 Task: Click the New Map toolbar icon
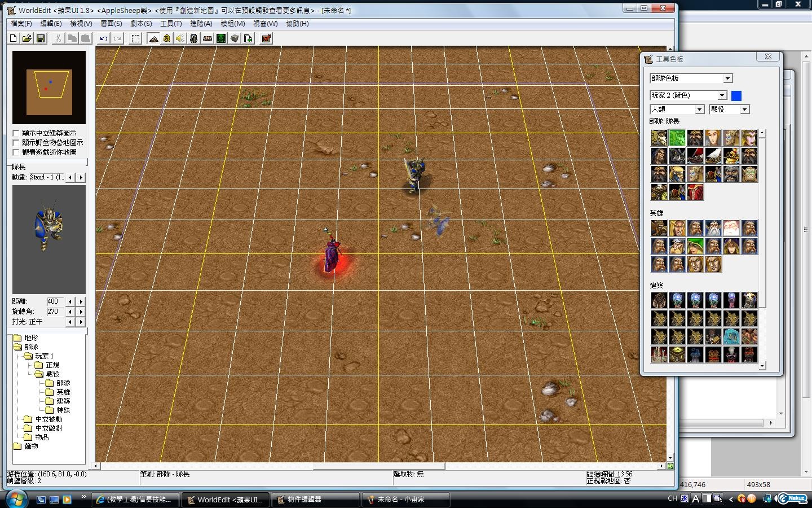click(14, 38)
